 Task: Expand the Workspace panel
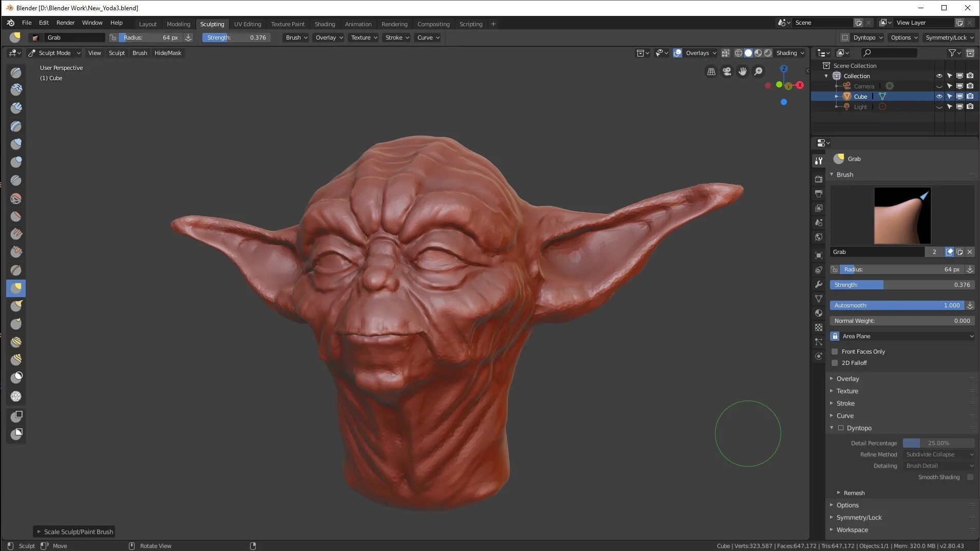click(x=852, y=530)
